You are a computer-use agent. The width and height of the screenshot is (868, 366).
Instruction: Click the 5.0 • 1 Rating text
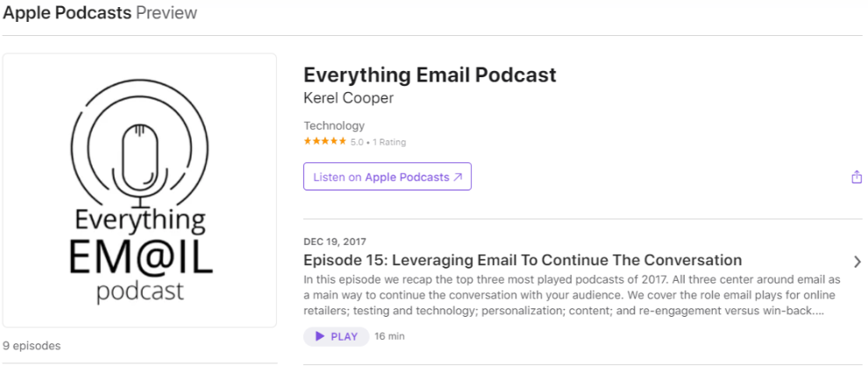click(x=378, y=142)
